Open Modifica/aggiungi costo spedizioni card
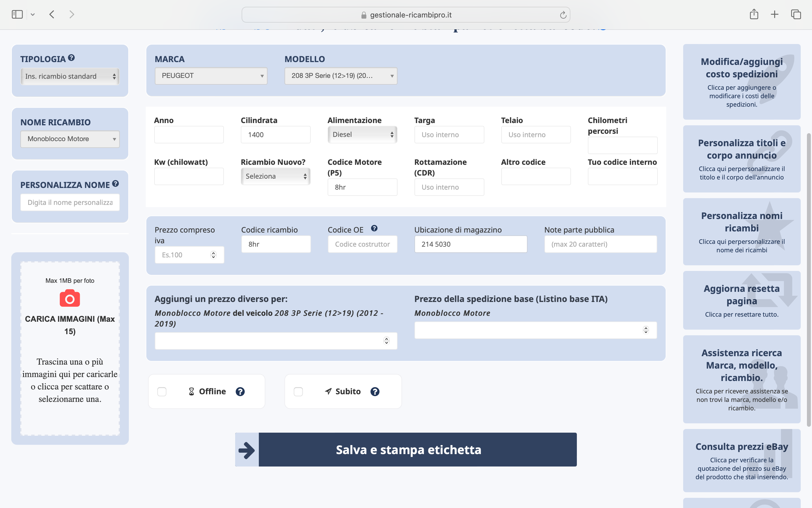The height and width of the screenshot is (508, 812). click(x=742, y=82)
